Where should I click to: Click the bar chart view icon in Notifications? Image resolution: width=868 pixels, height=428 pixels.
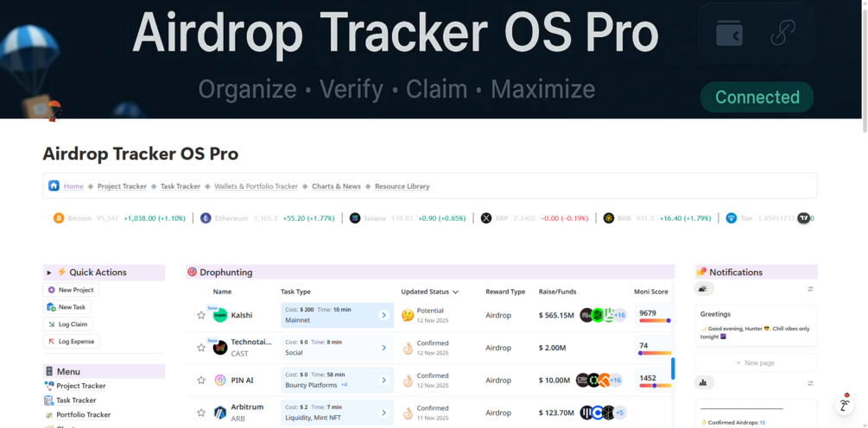click(x=704, y=382)
